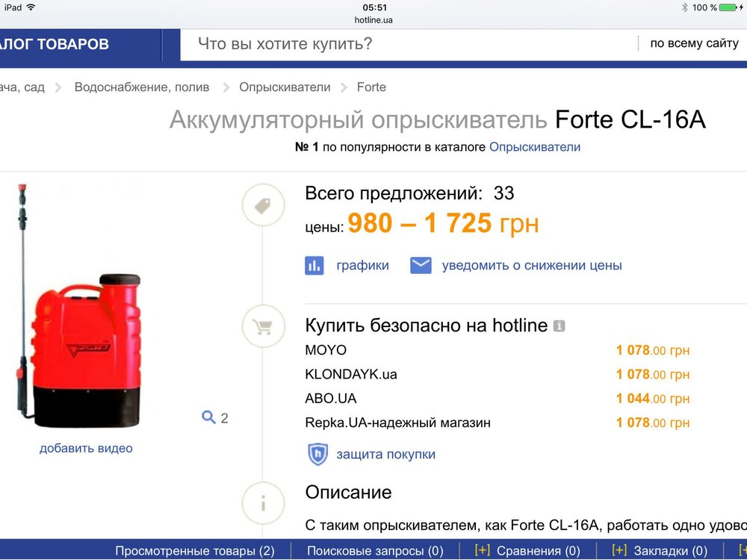747x560 pixels.
Task: Open the графики link
Action: [362, 265]
